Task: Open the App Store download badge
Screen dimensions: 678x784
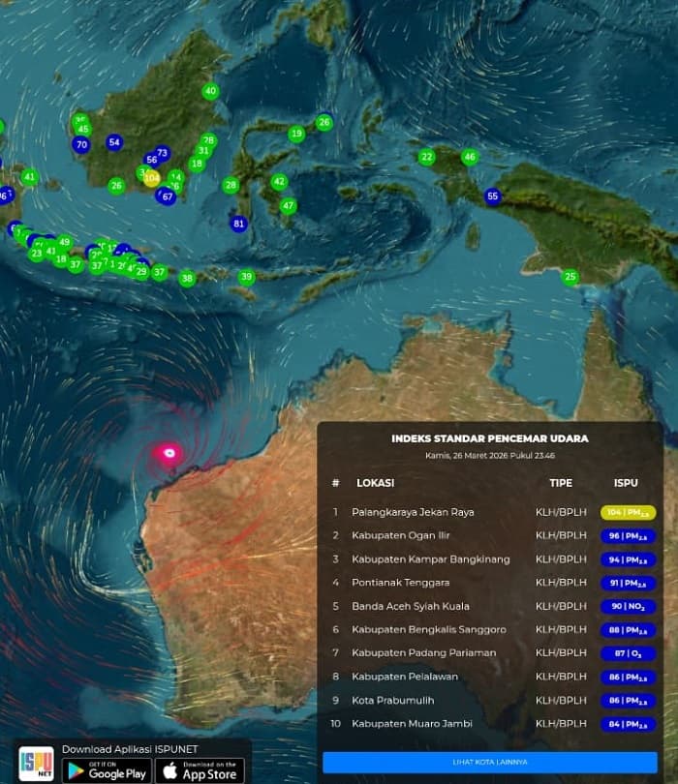Action: pos(200,770)
